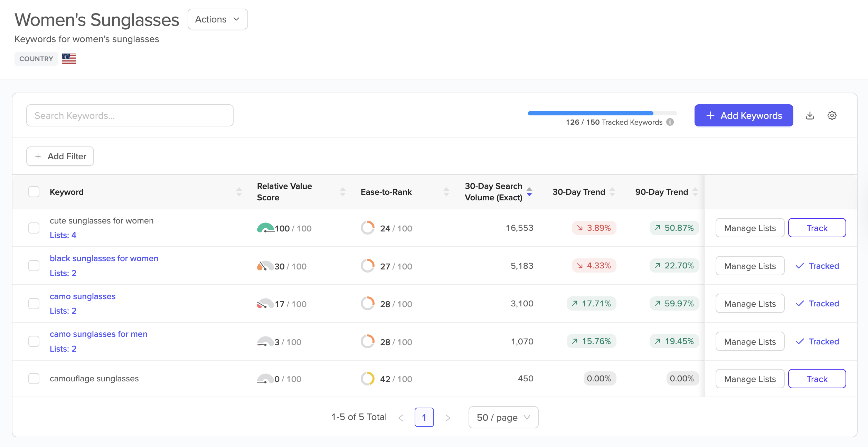Sort by 30-Day Trend column
Image resolution: width=868 pixels, height=447 pixels.
tap(612, 192)
